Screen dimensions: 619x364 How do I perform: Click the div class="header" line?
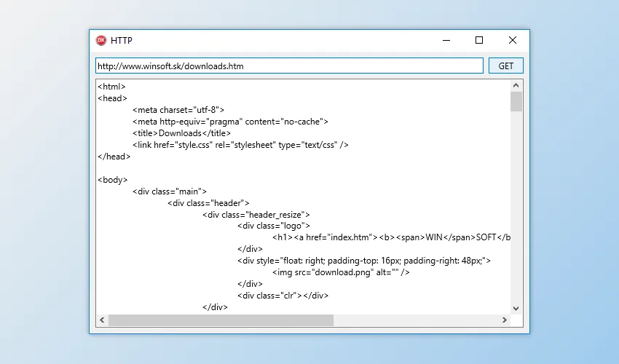208,203
